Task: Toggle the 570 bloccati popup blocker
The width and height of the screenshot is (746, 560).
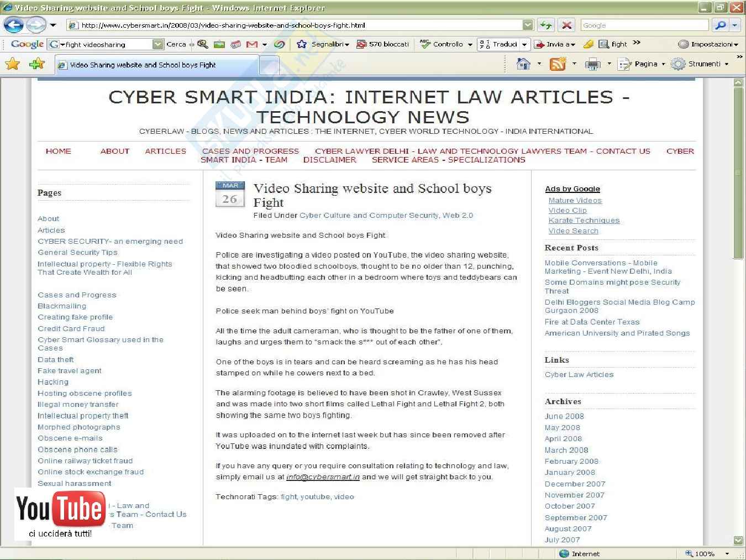Action: [382, 44]
